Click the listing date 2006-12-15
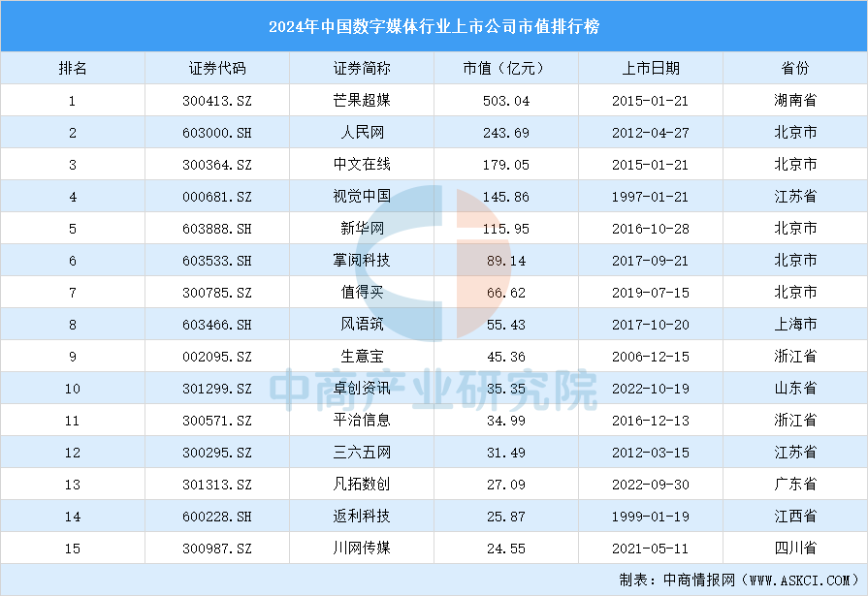This screenshot has width=868, height=596. pos(651,357)
